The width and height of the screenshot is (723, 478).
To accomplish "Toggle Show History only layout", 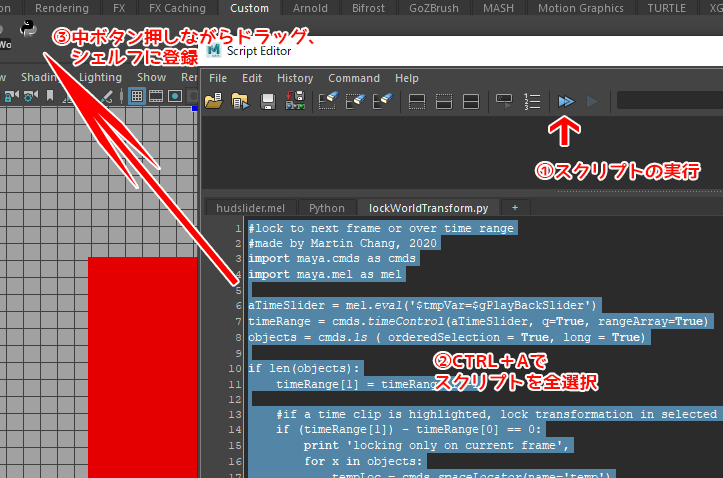I will point(418,101).
